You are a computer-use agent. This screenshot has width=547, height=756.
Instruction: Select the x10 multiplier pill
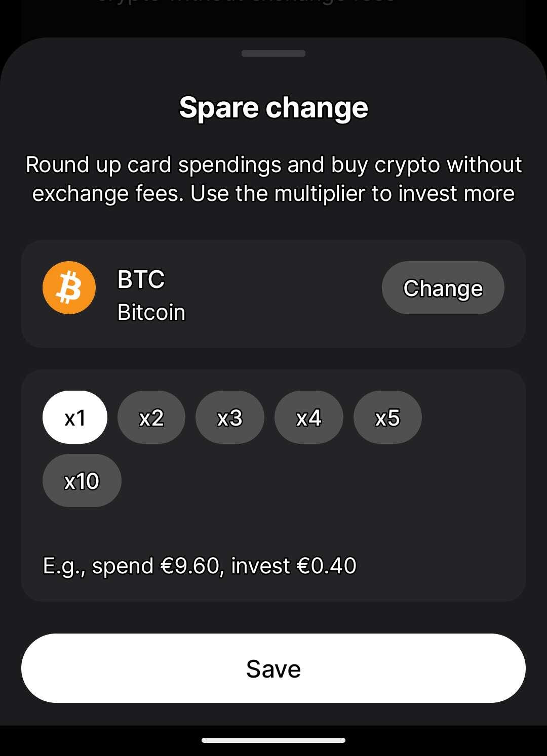pyautogui.click(x=82, y=481)
